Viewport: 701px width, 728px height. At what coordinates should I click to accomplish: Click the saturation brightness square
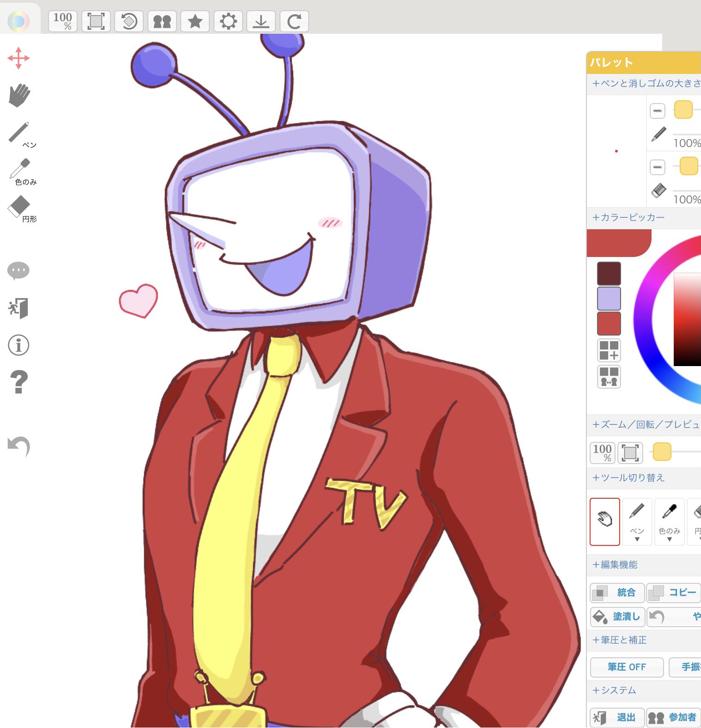pos(688,319)
